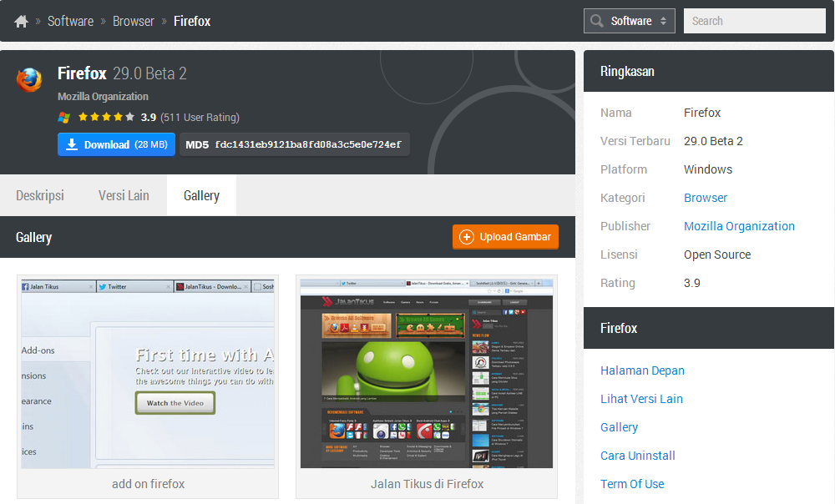Click the '(511 User Rating)' text
The width and height of the screenshot is (835, 504).
coord(200,117)
